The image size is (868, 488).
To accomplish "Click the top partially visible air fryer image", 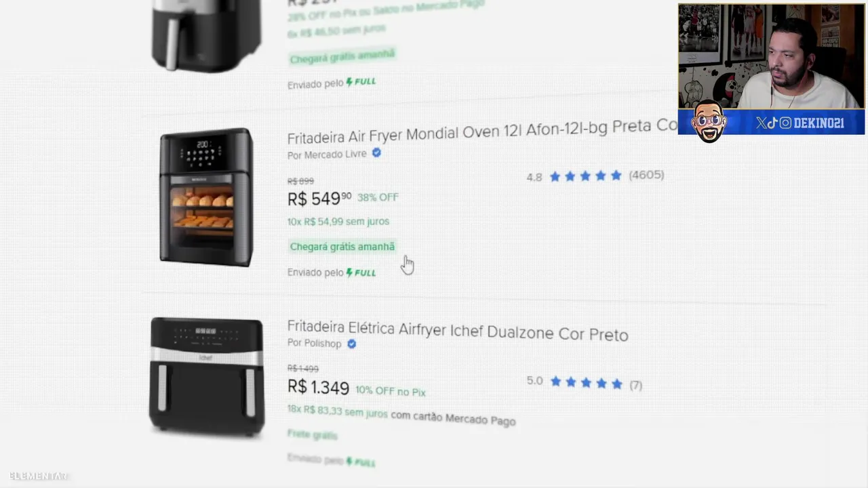I will tap(206, 34).
